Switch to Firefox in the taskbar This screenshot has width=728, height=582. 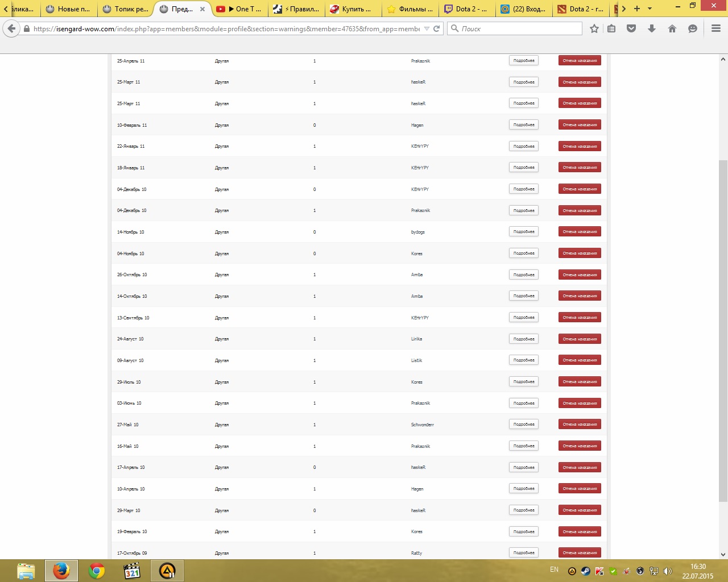(61, 571)
